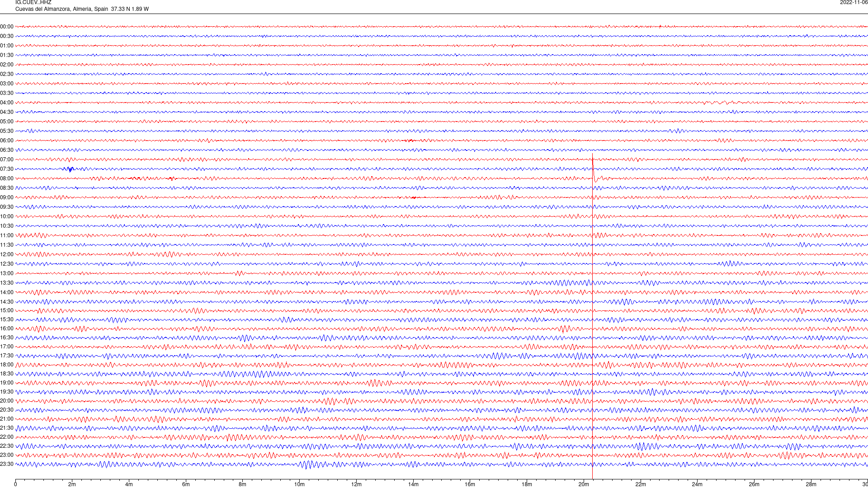Screen dimensions: 868x488
Task: Click the event onset pulse on 08:00 trace
Action: [596, 177]
